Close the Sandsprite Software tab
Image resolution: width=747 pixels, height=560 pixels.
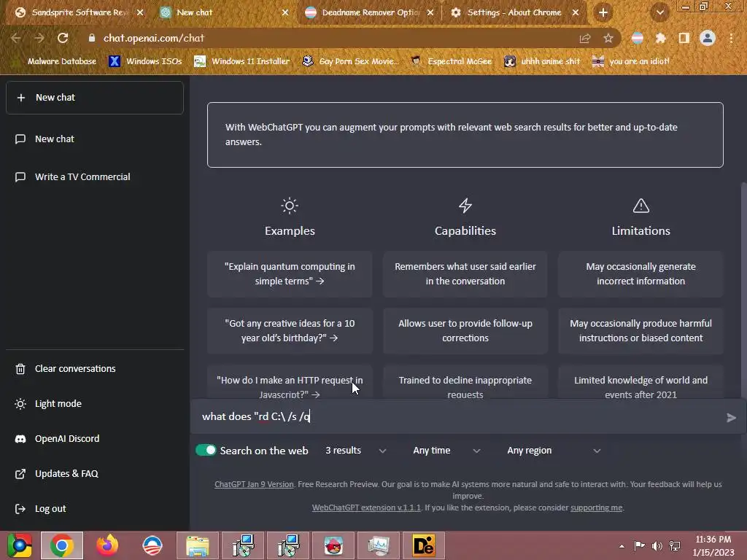(140, 12)
